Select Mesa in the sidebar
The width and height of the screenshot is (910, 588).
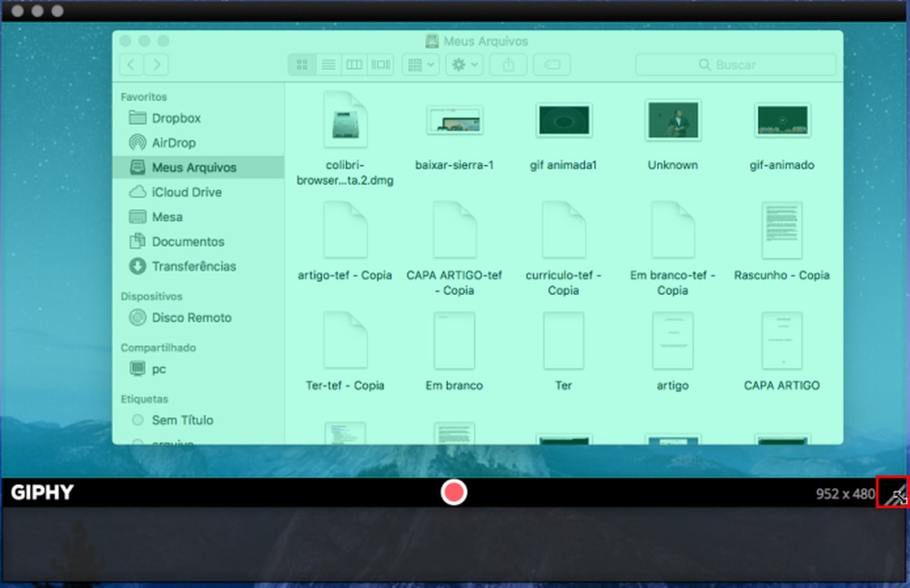(x=197, y=217)
